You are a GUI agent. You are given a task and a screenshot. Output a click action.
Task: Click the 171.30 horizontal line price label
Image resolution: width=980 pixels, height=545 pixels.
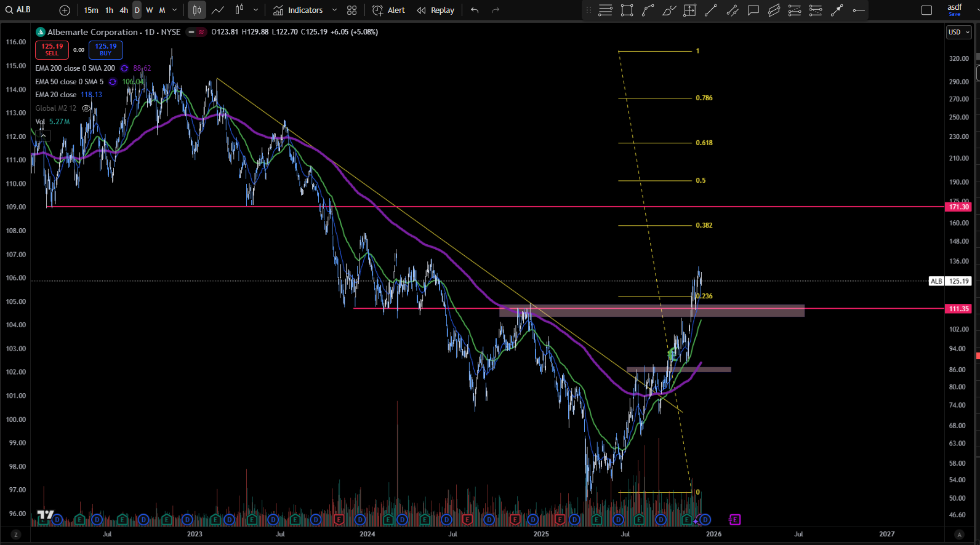(x=958, y=207)
